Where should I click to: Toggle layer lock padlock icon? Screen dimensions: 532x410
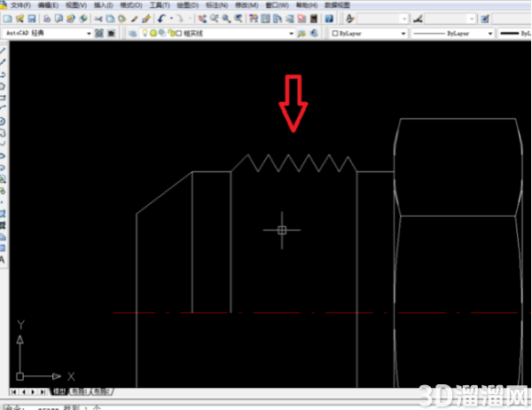pyautogui.click(x=172, y=33)
